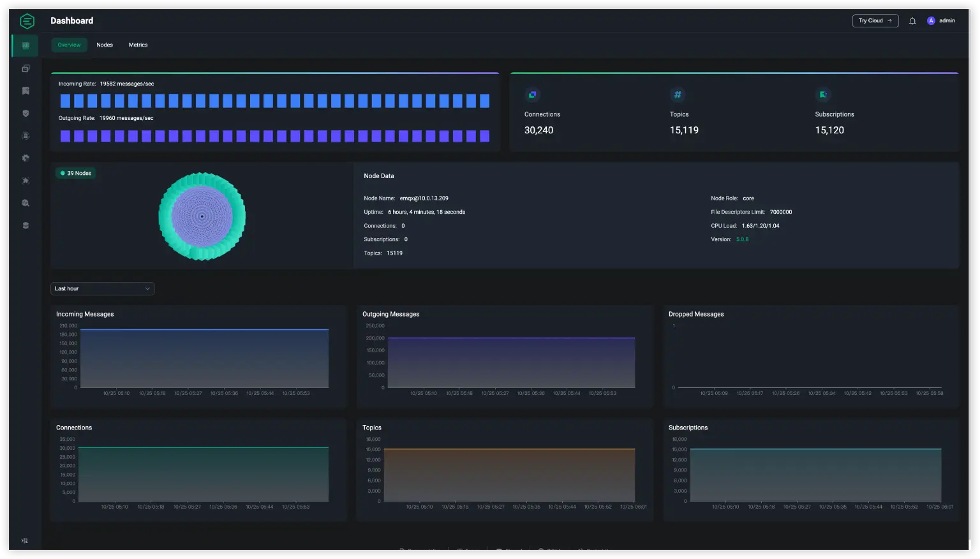Open the Dashboard monitoring icon in the sidebar
This screenshot has height=559, width=980.
(25, 45)
